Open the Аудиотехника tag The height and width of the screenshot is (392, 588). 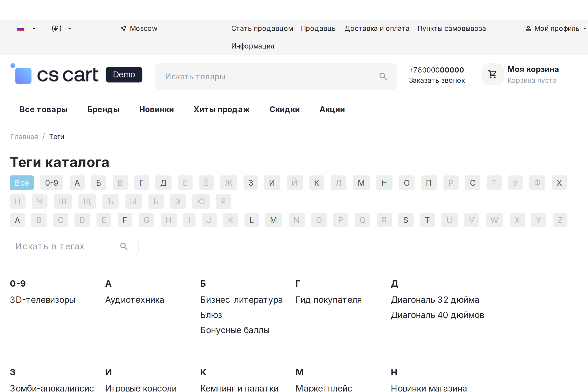tap(135, 300)
